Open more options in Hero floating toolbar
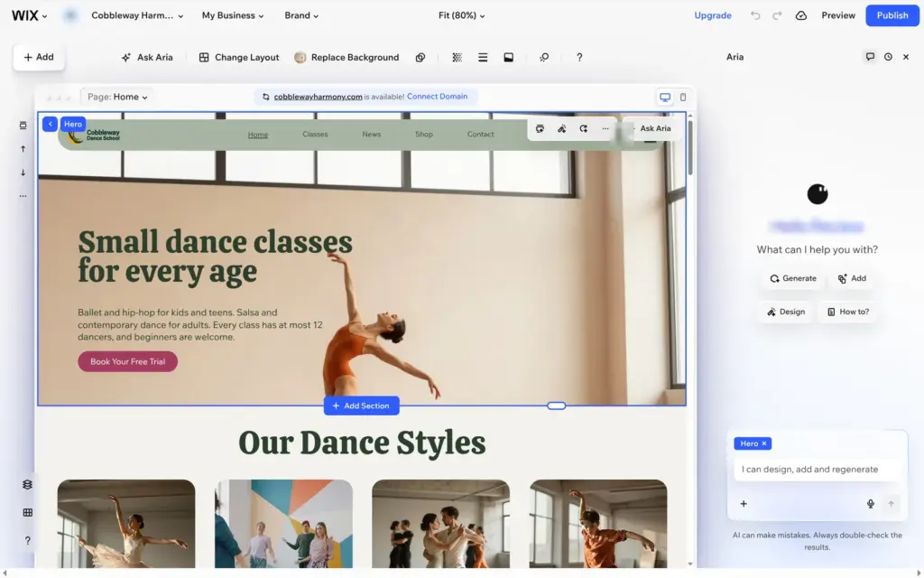The height and width of the screenshot is (578, 924). (605, 128)
